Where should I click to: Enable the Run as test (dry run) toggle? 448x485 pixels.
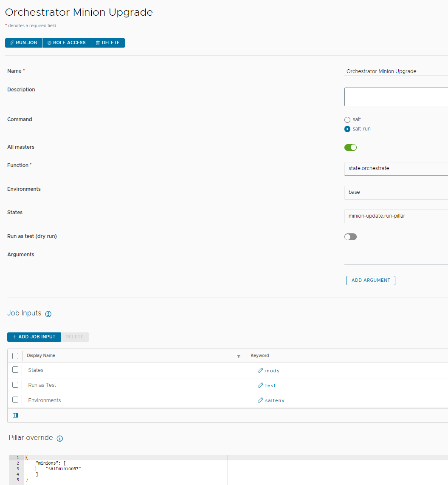point(350,237)
